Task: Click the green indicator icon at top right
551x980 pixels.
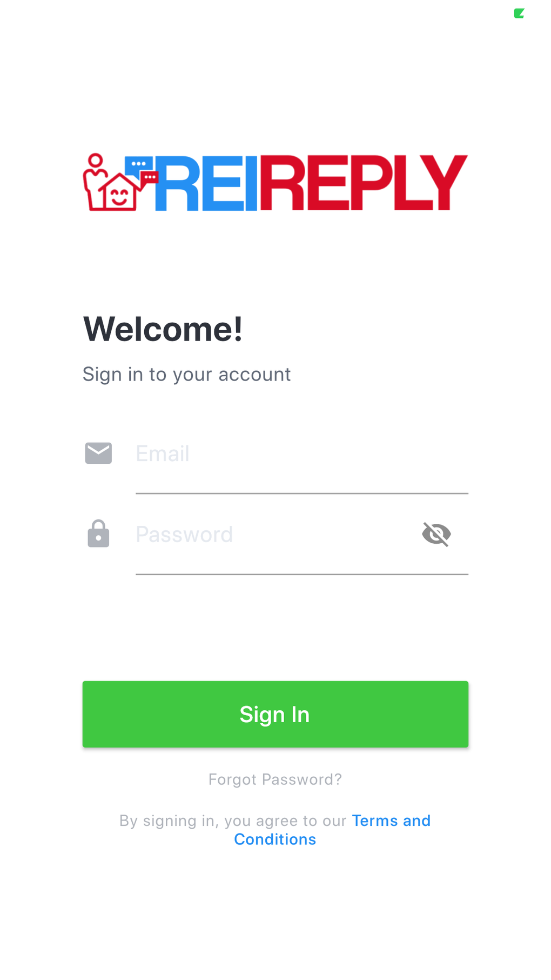Action: click(x=519, y=14)
